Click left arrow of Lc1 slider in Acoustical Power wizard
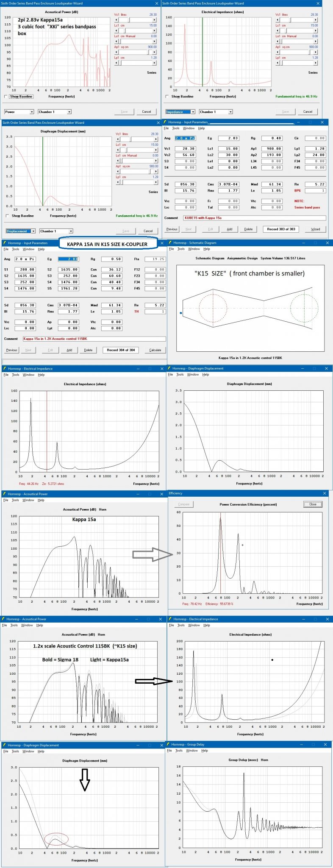This screenshot has width=333, height=868. pyautogui.click(x=116, y=31)
